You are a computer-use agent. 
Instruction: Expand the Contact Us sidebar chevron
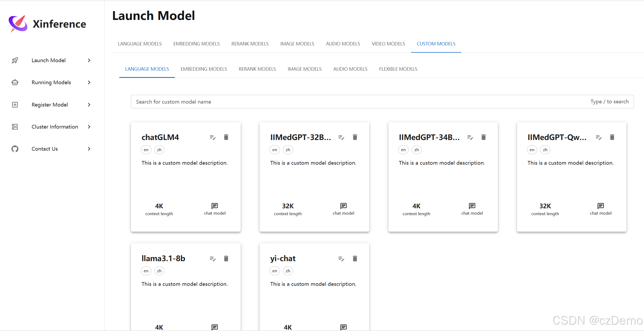click(89, 149)
